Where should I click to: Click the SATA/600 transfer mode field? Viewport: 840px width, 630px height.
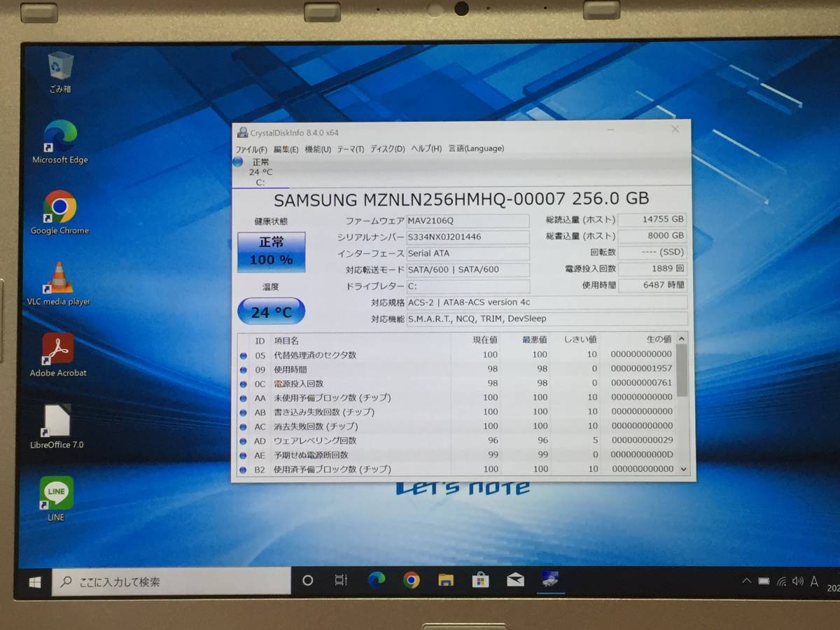click(468, 269)
